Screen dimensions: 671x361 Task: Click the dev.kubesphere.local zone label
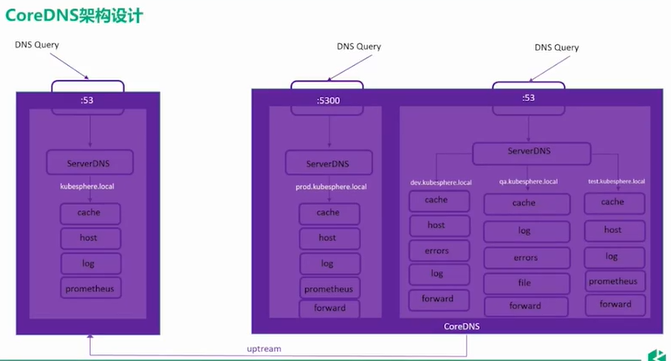(441, 183)
